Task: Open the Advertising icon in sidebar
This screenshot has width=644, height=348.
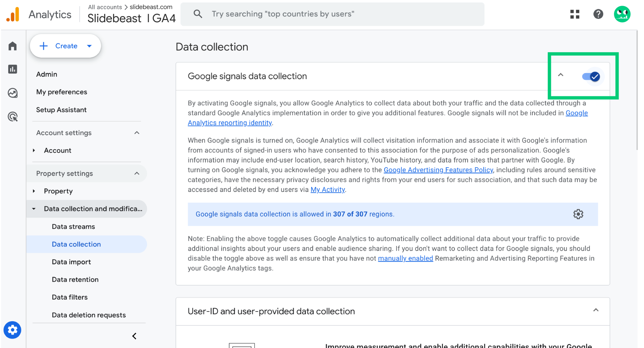Action: tap(13, 117)
